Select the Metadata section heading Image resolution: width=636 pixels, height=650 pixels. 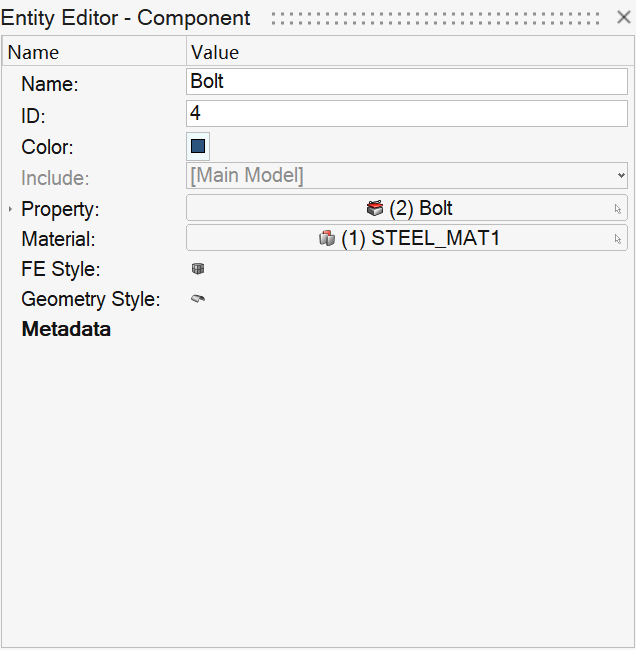66,329
